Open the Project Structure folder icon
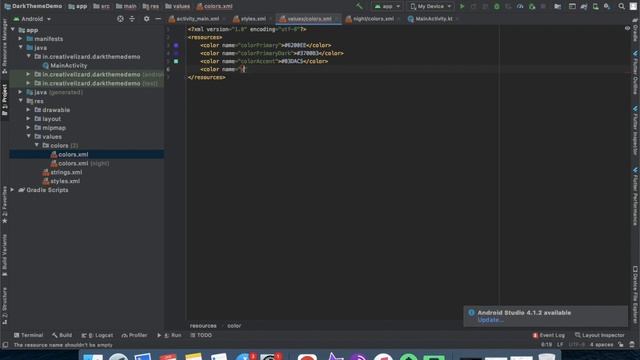 point(558,6)
